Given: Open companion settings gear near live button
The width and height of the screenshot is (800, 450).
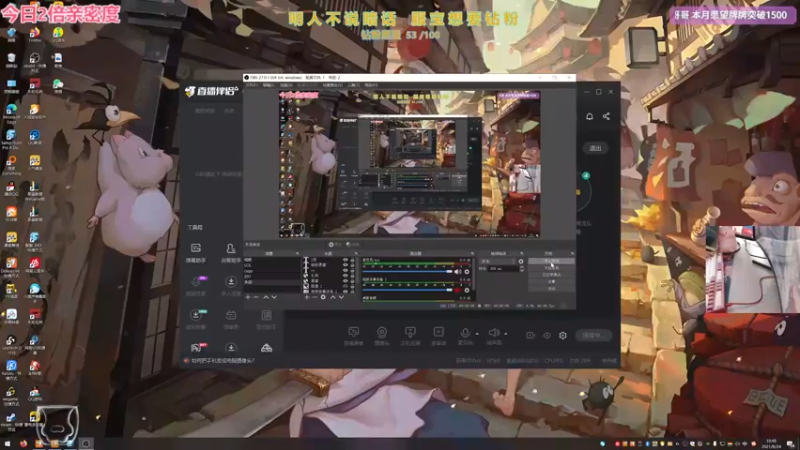Looking at the screenshot, I should pyautogui.click(x=563, y=335).
